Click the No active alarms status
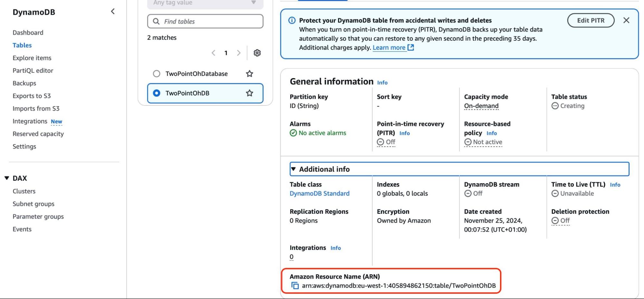Viewport: 644px width, 299px height. click(x=318, y=133)
